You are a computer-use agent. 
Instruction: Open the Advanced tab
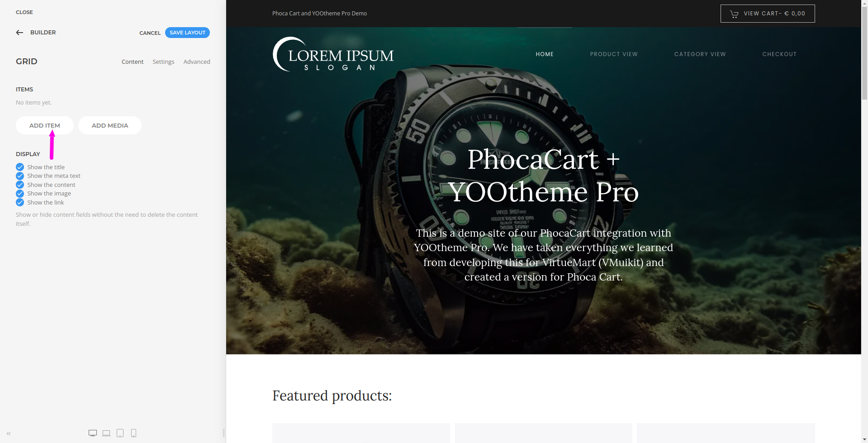pyautogui.click(x=197, y=62)
